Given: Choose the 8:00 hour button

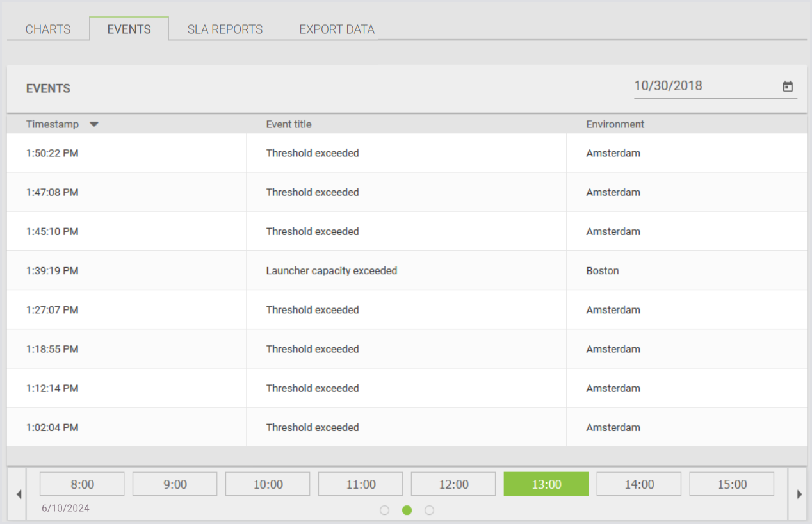Looking at the screenshot, I should [82, 484].
